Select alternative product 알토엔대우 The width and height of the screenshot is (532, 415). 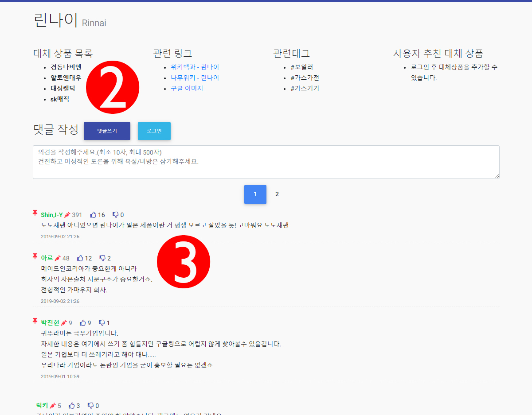click(x=66, y=78)
